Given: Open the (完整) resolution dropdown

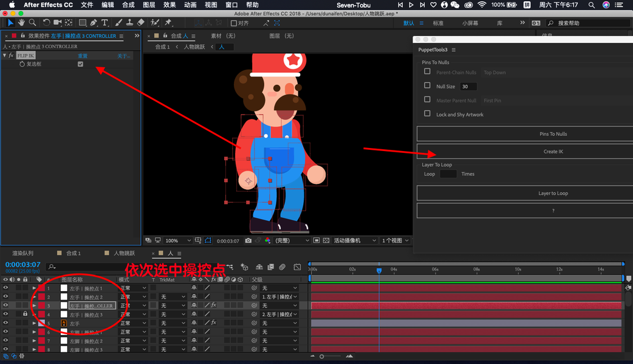Looking at the screenshot, I should point(292,241).
